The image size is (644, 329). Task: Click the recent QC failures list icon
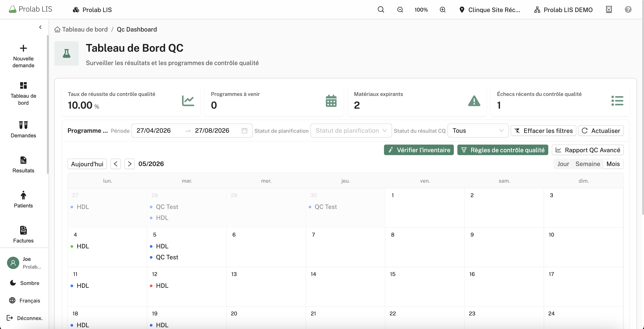coord(617,101)
